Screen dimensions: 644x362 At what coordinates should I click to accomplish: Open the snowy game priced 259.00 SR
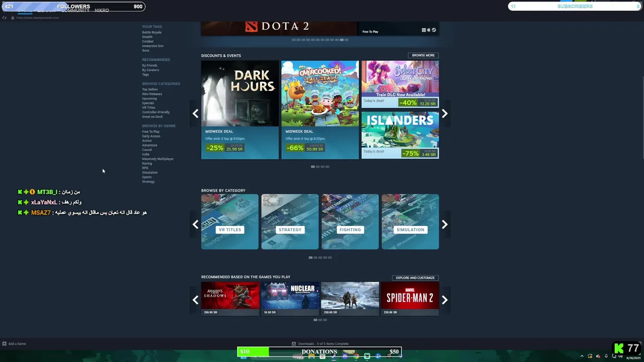[x=350, y=299]
